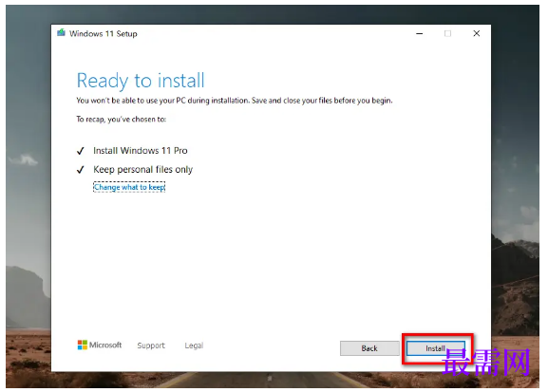Start installation with the Install button

[x=436, y=348]
